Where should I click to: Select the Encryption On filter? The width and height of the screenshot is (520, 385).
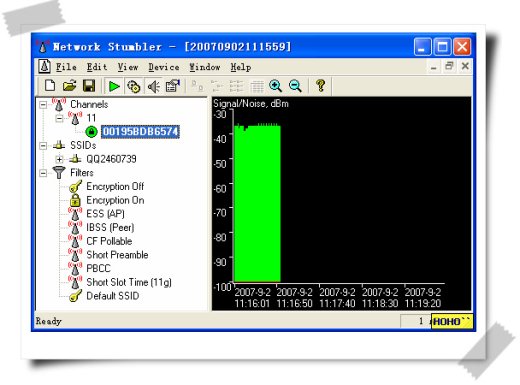tap(115, 200)
